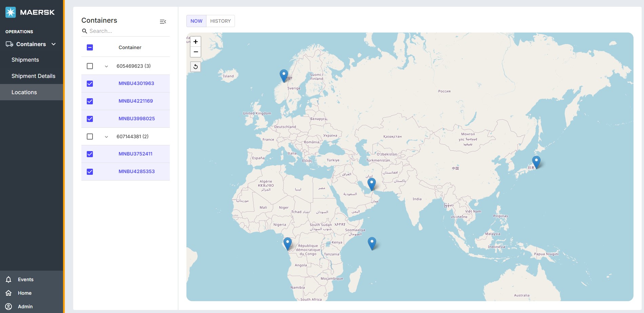Click container text MNBU4285353
The image size is (644, 313).
[137, 171]
